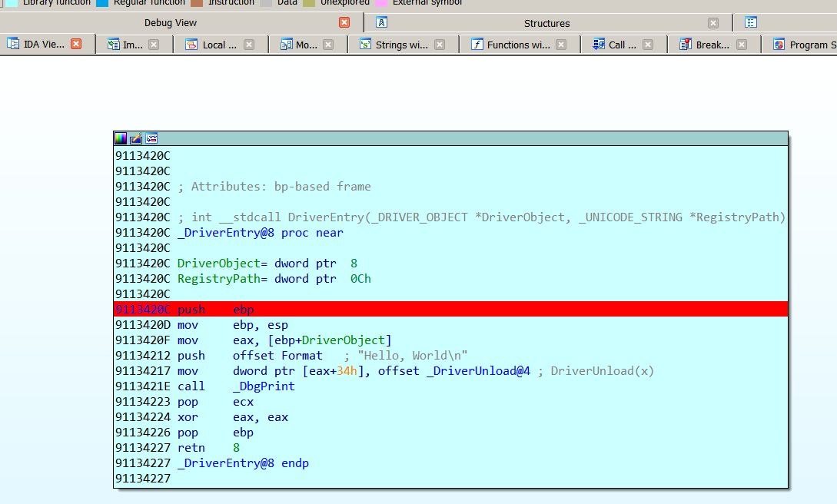This screenshot has height=504, width=837.
Task: Click the group nodes icon in node header
Action: pos(151,138)
